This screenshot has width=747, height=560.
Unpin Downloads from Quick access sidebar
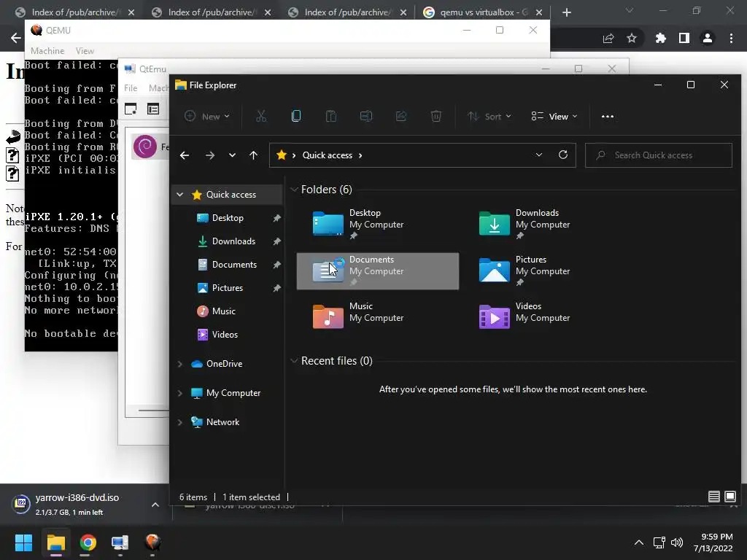click(276, 241)
